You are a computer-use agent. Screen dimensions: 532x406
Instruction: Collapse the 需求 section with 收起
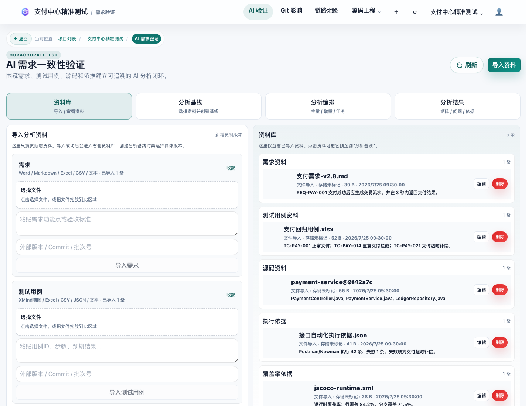[231, 168]
